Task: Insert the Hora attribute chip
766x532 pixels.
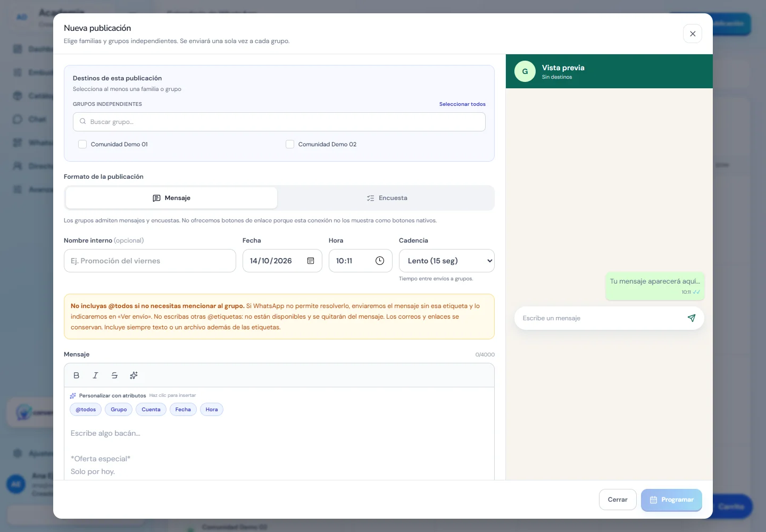Action: [212, 410]
